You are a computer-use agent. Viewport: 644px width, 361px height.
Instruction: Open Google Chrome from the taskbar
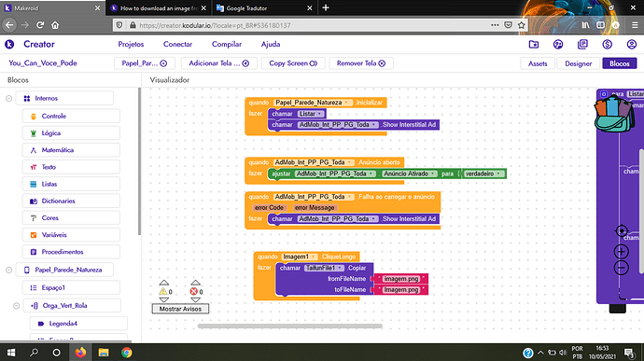pyautogui.click(x=127, y=353)
